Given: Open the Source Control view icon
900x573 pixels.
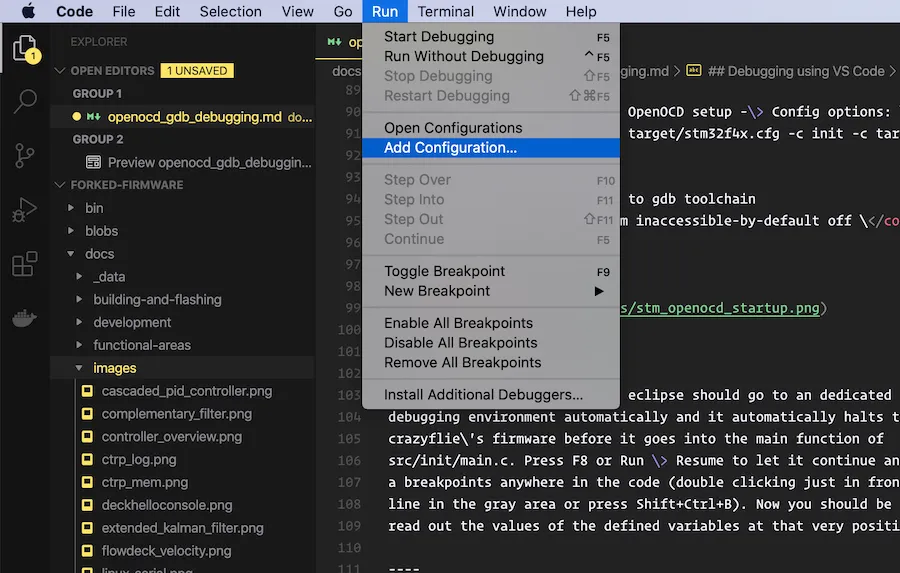Looking at the screenshot, I should (x=24, y=155).
